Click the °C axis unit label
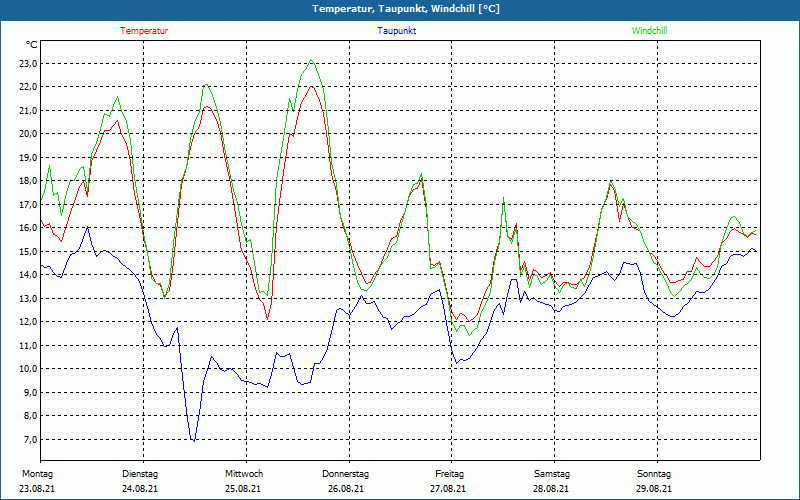Image resolution: width=800 pixels, height=500 pixels. 32,45
